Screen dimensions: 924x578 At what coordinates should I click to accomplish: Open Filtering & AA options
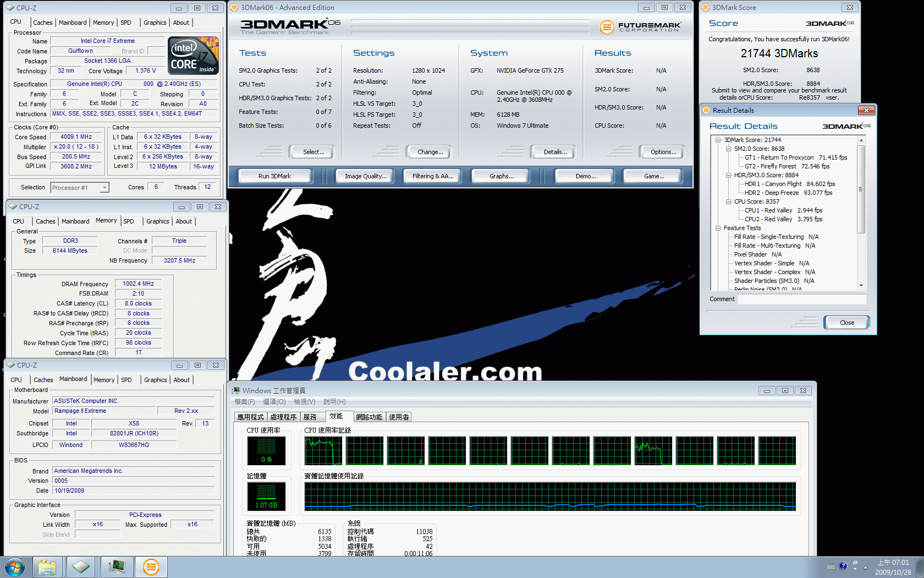(433, 176)
